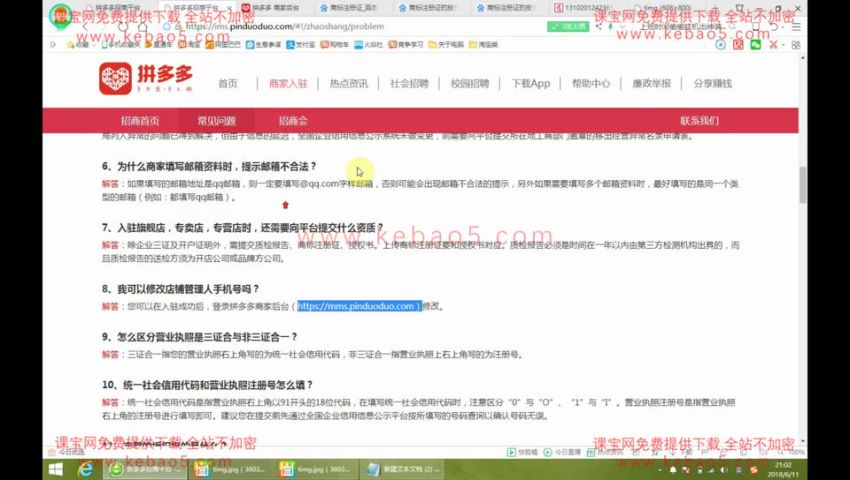Click question 6 heading about 邮箱不合法

(209, 166)
